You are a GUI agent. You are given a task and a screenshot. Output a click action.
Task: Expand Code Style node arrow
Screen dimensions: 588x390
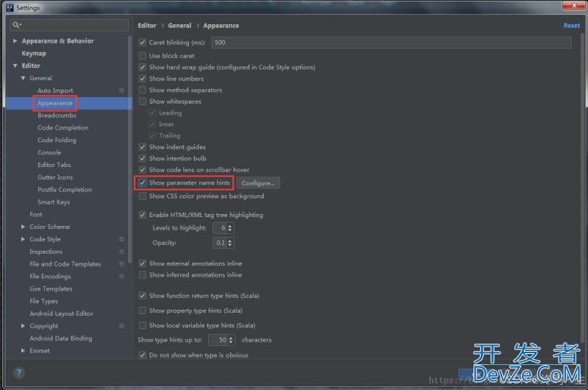click(24, 239)
